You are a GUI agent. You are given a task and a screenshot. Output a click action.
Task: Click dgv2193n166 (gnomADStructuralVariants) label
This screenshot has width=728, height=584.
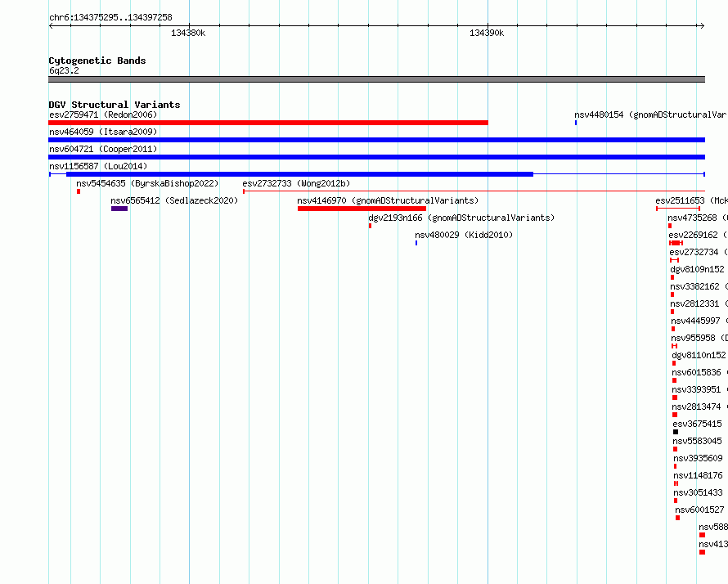tap(461, 218)
